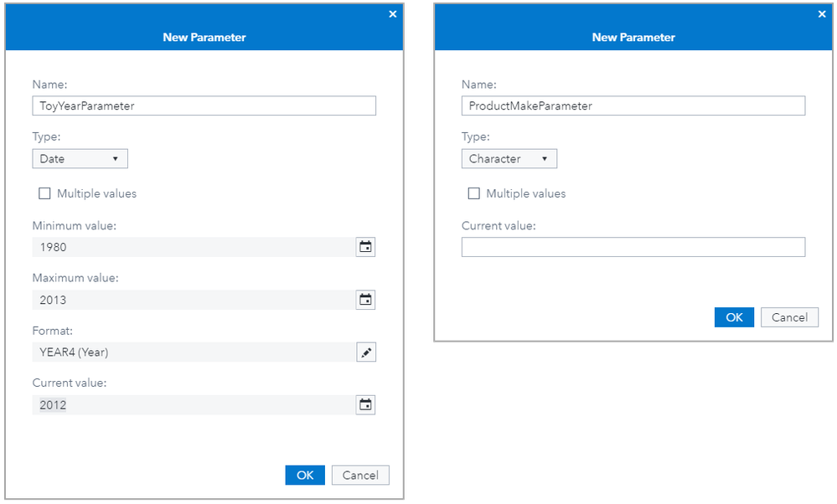Click the ToyYearParameter name field
Screen dimensions: 837x504
pyautogui.click(x=204, y=105)
